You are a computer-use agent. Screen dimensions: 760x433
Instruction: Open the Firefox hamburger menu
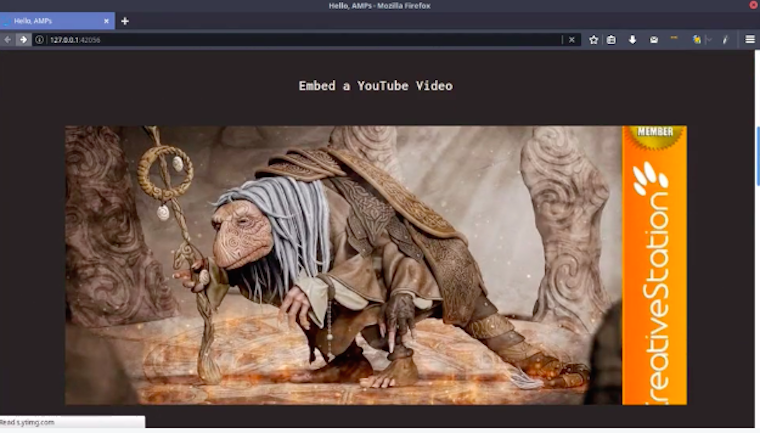[750, 40]
